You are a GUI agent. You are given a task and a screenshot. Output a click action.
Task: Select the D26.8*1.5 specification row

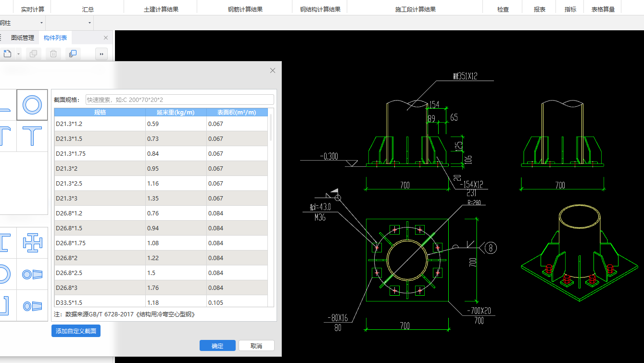click(161, 228)
